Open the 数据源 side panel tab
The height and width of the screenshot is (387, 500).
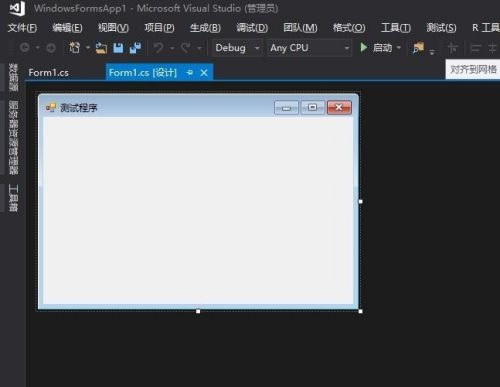(13, 77)
